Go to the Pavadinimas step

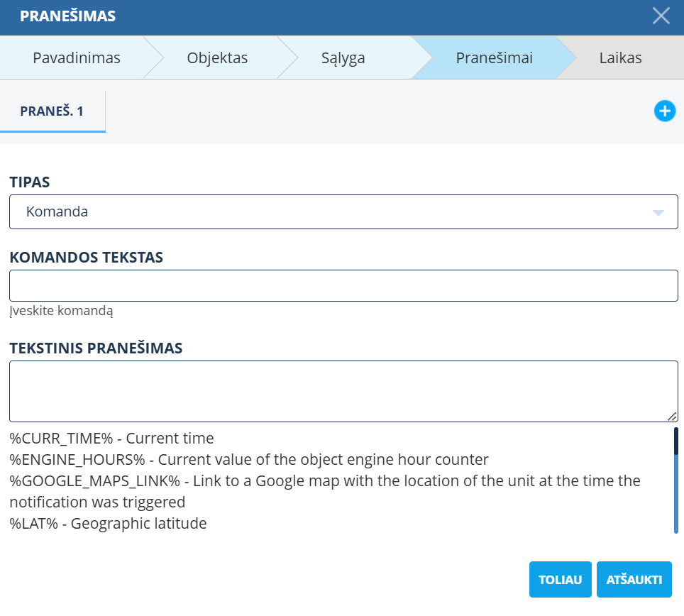pos(77,58)
